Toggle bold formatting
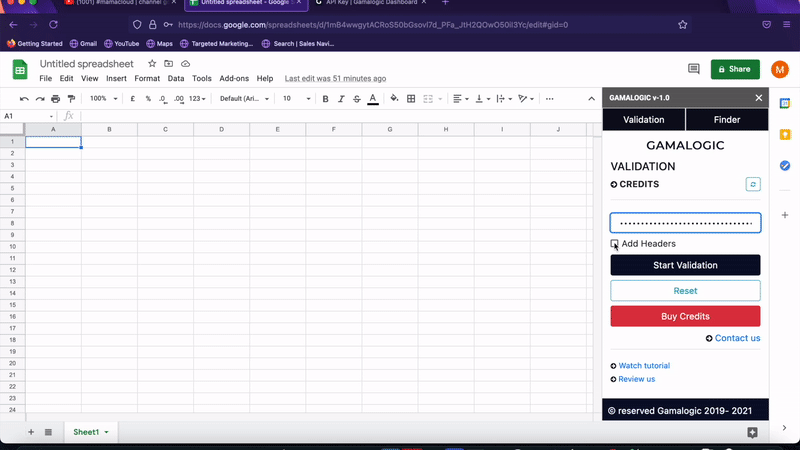The width and height of the screenshot is (800, 450). (x=325, y=99)
